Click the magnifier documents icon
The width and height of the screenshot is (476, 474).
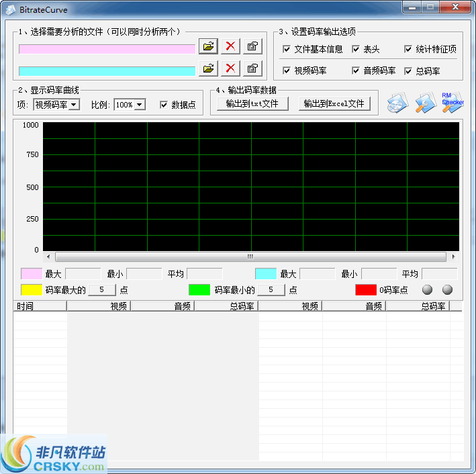pos(426,103)
